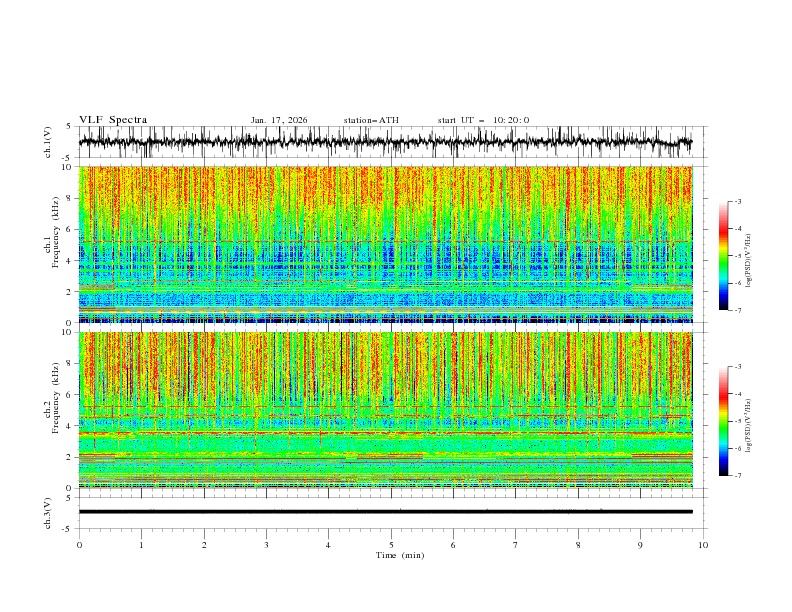Click the ch.1 spectrogram color scale bar
The width and height of the screenshot is (792, 612).
click(x=723, y=256)
